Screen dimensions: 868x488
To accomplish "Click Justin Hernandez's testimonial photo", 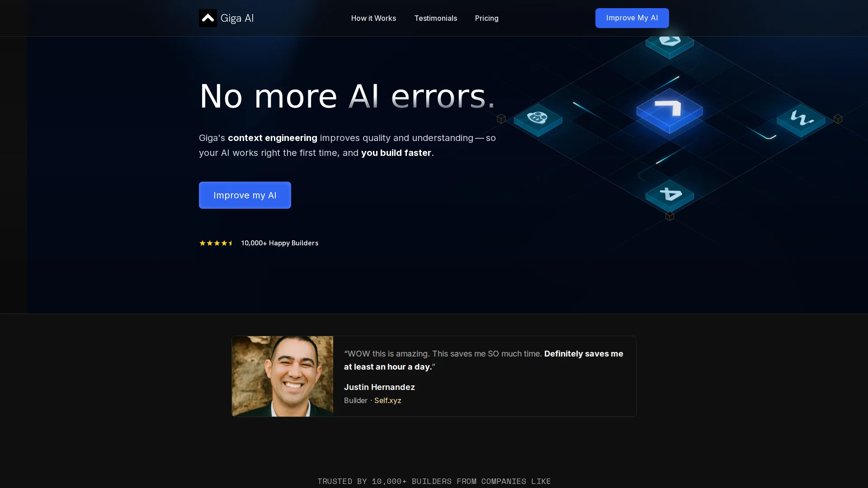I will 282,376.
